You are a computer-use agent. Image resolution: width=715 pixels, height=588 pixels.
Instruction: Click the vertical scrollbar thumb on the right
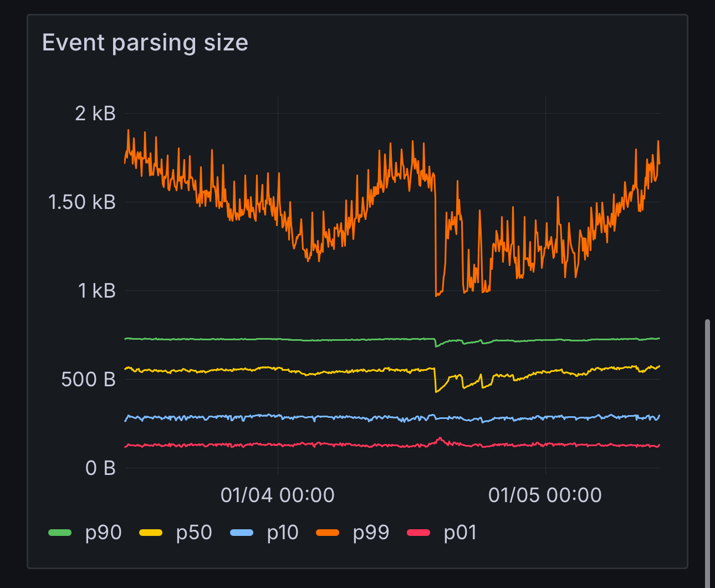coord(707,443)
